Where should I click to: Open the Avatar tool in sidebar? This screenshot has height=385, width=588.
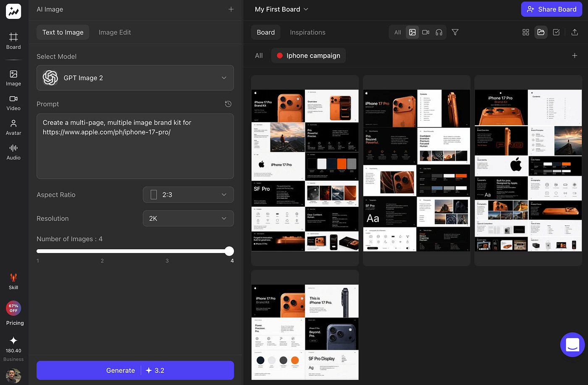[x=13, y=127]
